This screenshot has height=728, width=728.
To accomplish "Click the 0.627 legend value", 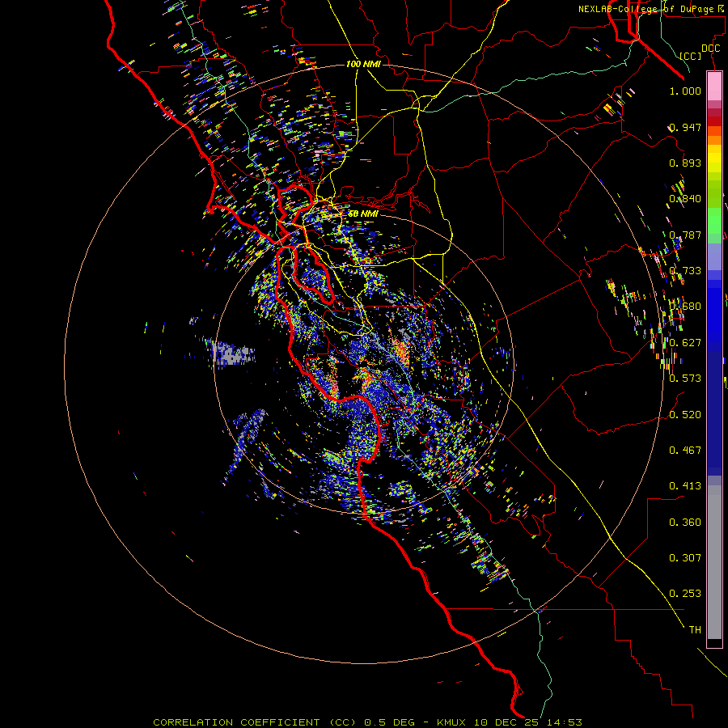I will (685, 343).
